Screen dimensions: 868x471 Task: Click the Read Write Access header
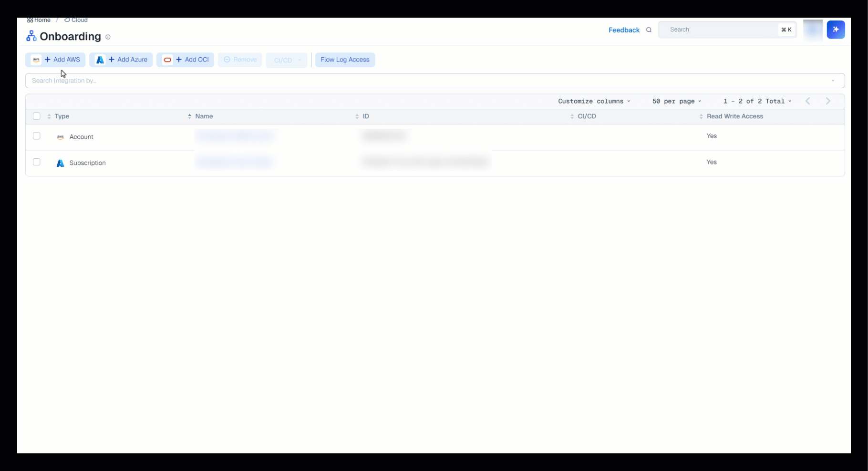point(735,116)
